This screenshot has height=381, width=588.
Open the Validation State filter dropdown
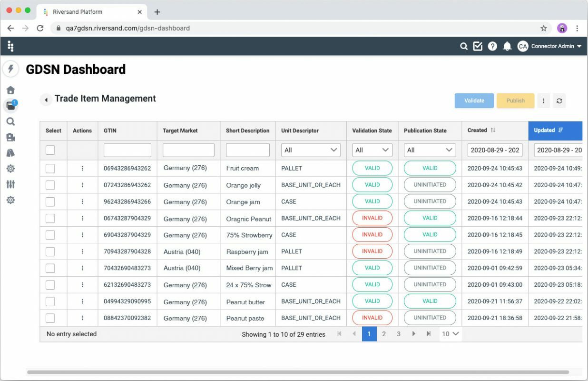(x=372, y=150)
